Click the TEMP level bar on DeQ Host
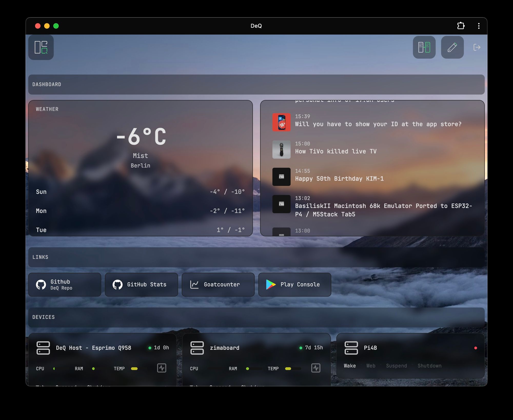 (134, 368)
